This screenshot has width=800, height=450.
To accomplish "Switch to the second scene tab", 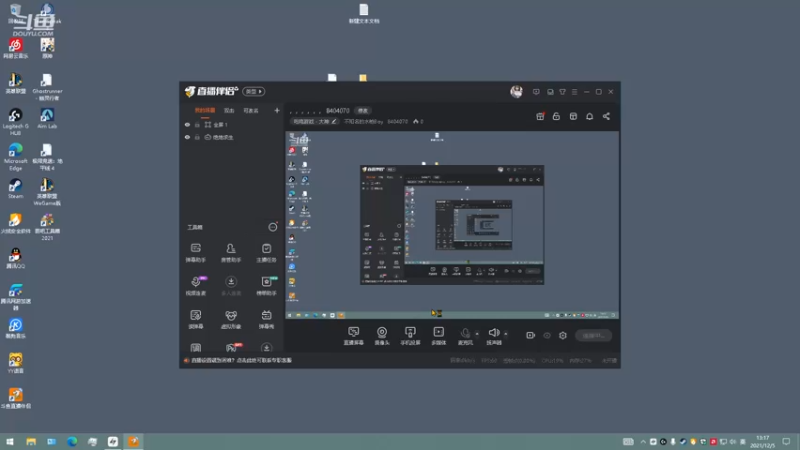I will click(x=229, y=111).
